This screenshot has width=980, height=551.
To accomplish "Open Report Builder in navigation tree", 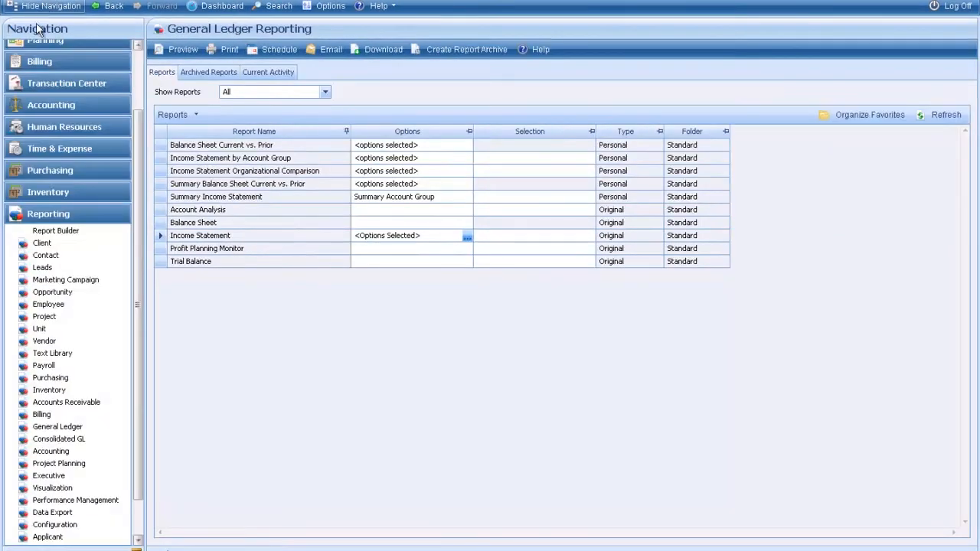I will click(x=56, y=231).
